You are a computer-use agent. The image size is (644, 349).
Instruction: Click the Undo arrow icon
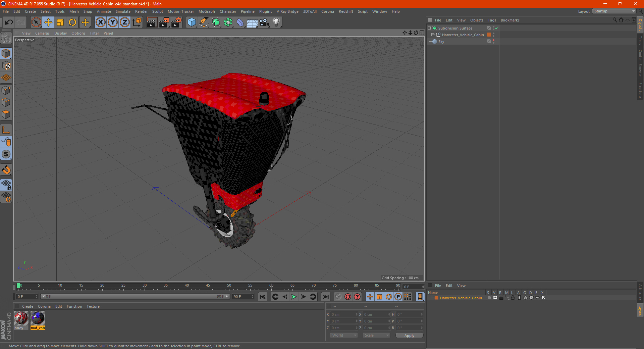(9, 22)
